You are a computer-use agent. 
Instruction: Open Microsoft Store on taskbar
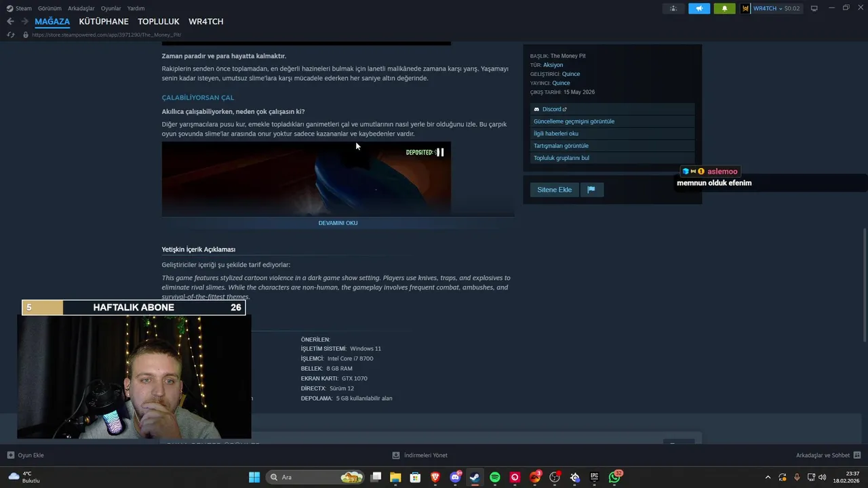(415, 477)
